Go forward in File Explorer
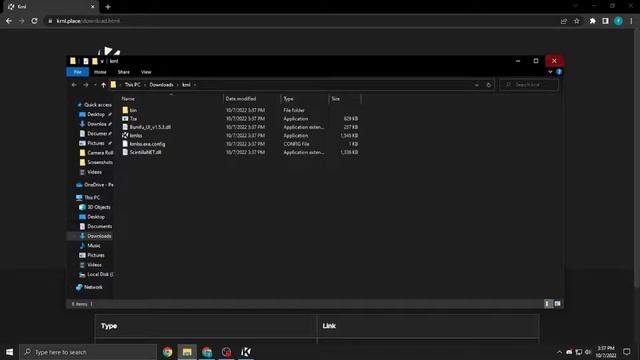 pyautogui.click(x=86, y=85)
